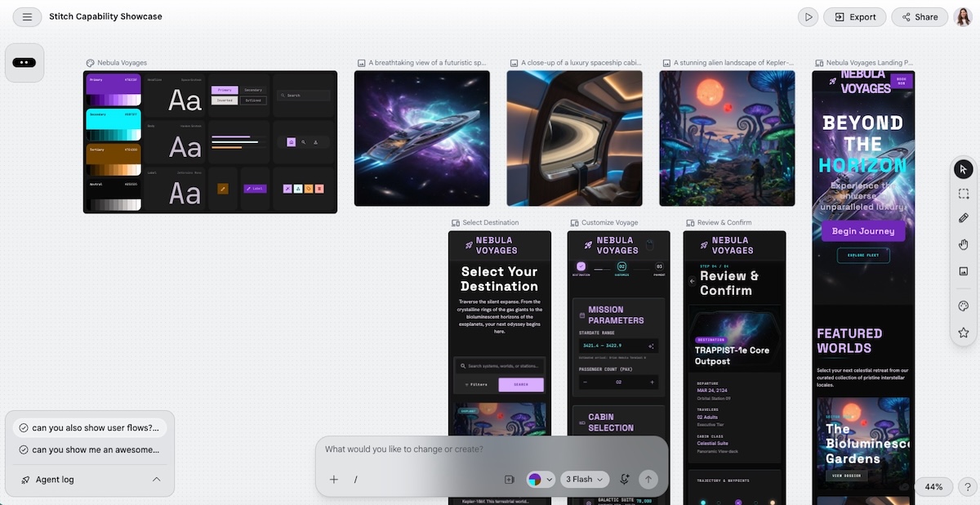The width and height of the screenshot is (980, 505).
Task: Click the stardate range field 3421.4 – 3422.9
Action: point(619,346)
